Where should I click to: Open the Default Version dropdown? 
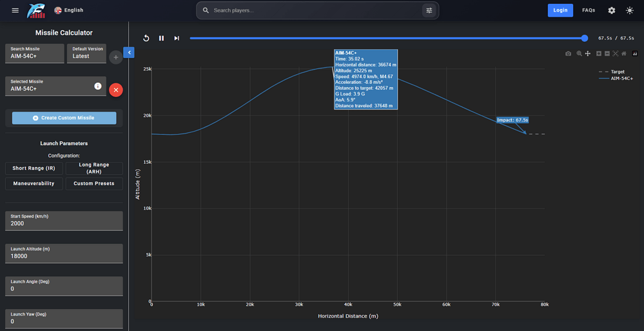tap(86, 54)
